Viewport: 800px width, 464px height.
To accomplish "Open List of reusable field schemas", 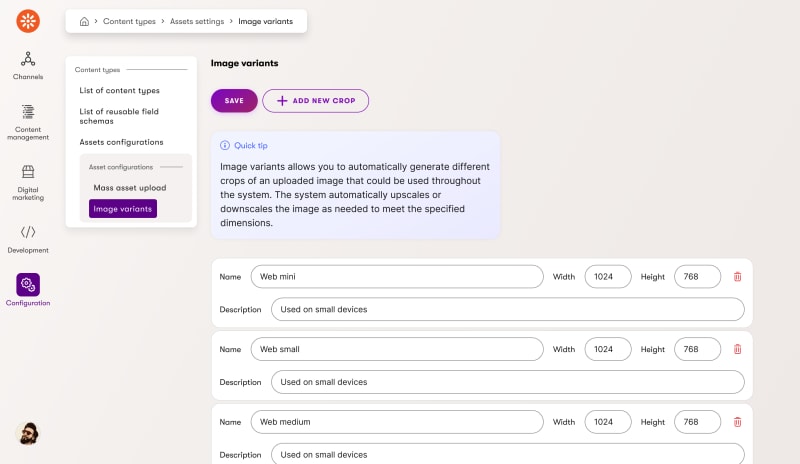I will point(119,116).
